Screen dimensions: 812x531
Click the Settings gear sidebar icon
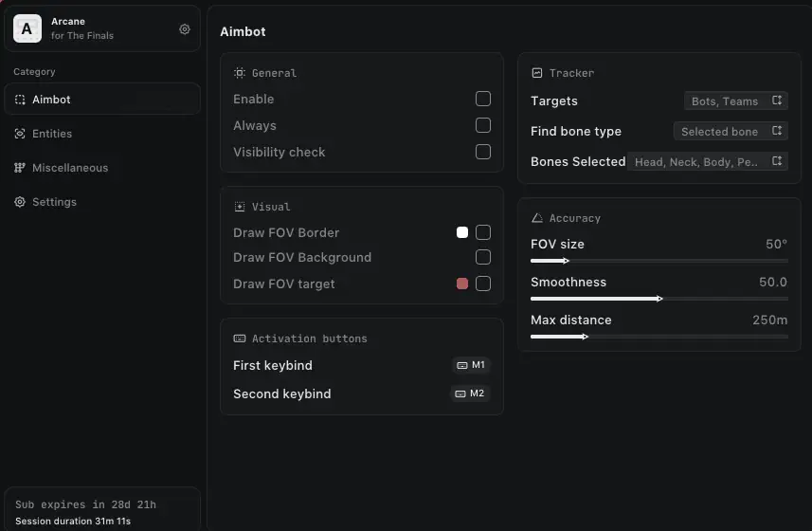click(x=20, y=202)
